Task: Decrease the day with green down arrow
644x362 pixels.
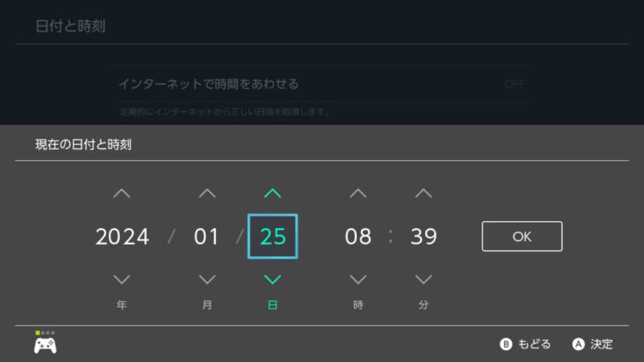Action: [273, 279]
